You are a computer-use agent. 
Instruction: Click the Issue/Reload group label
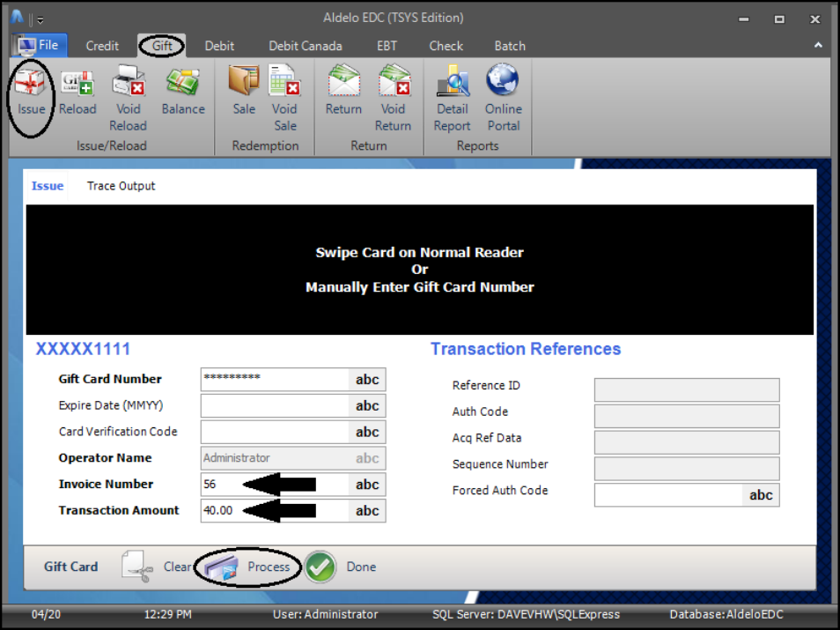(x=112, y=146)
